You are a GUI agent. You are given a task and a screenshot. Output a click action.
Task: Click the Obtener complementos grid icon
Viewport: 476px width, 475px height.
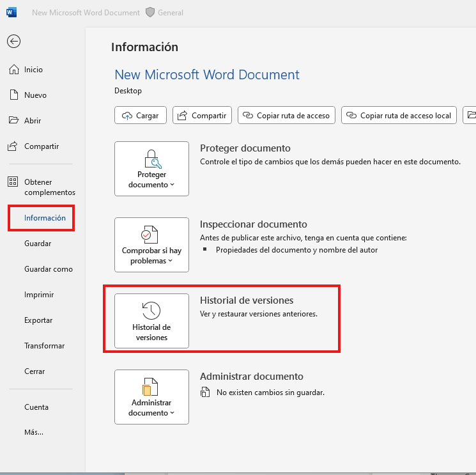coord(13,182)
